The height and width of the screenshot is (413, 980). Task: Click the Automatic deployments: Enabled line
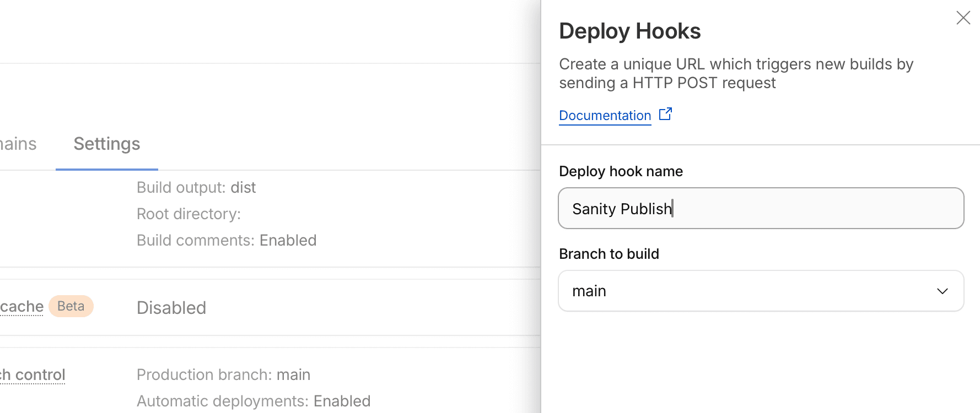pos(254,401)
